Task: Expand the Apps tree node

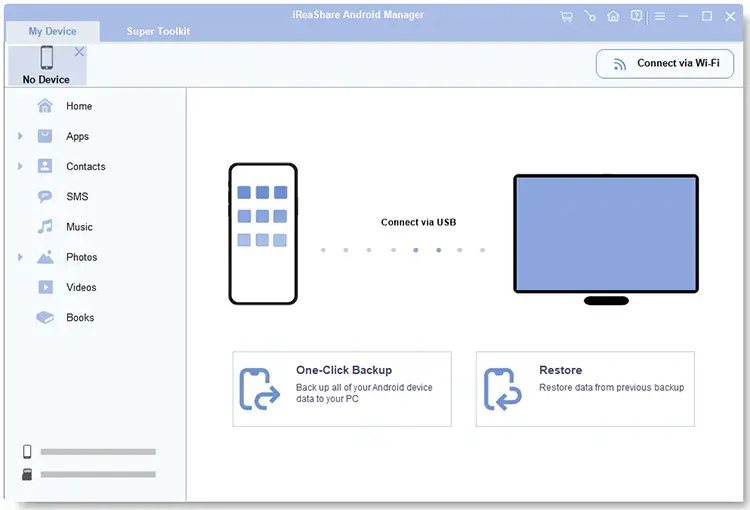Action: (x=20, y=136)
